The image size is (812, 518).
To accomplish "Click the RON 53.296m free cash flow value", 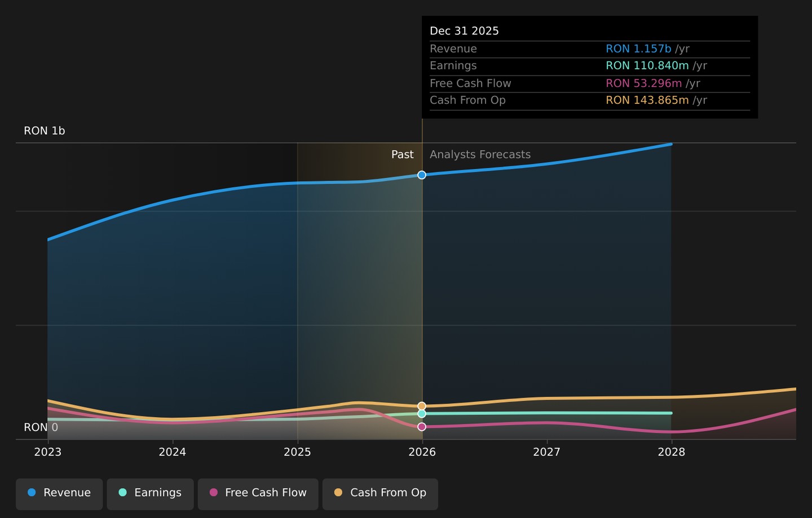I will coord(644,83).
